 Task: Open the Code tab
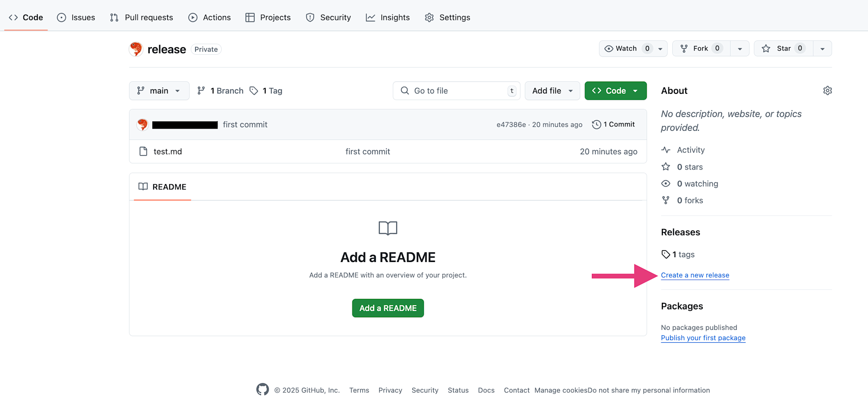tap(26, 17)
